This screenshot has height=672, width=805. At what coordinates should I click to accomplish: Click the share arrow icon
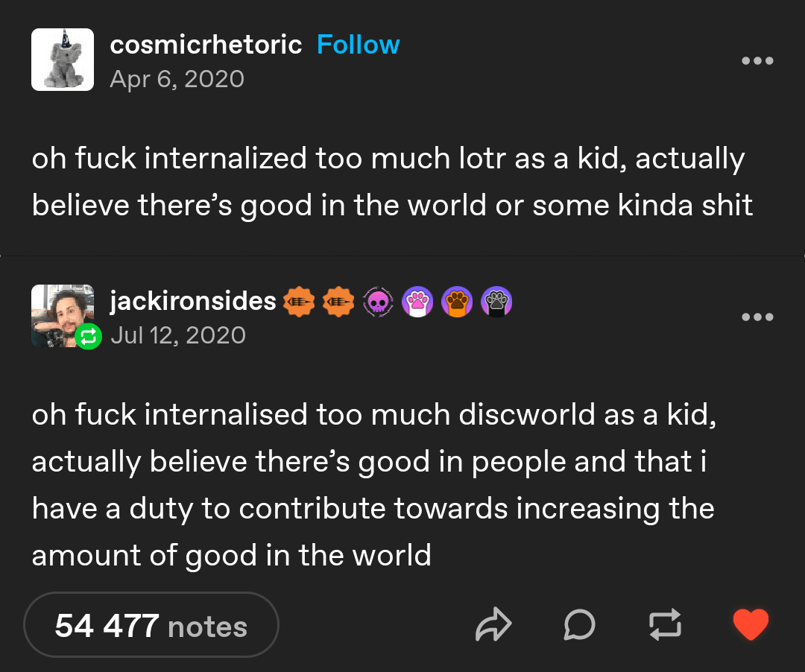[493, 624]
